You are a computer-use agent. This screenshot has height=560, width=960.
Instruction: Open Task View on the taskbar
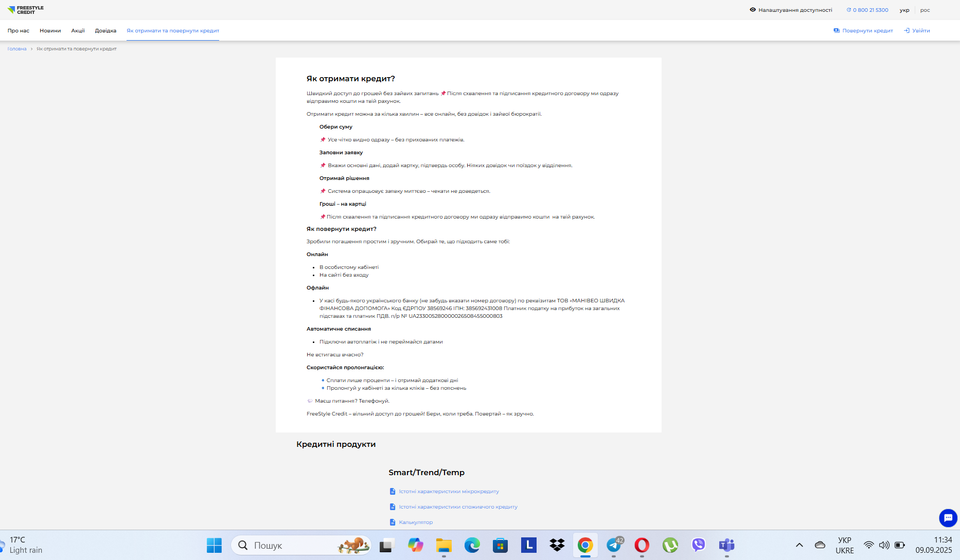386,545
